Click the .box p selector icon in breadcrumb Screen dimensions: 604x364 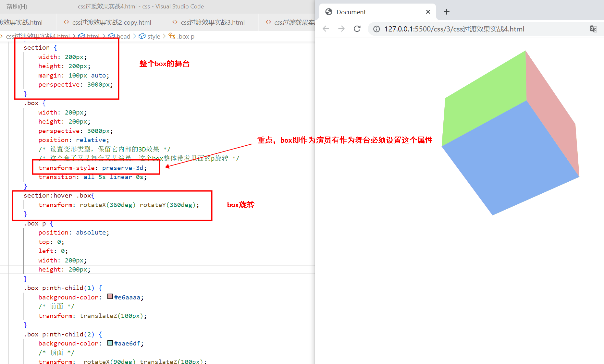(172, 36)
